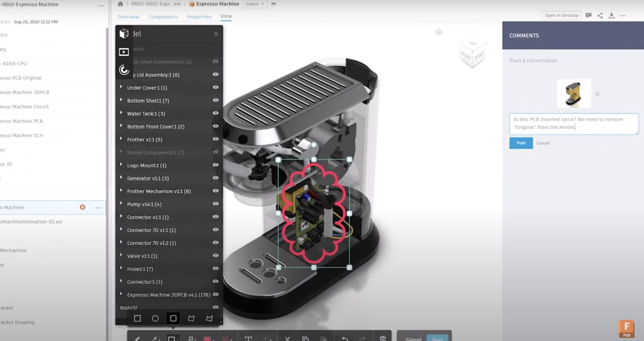Pick the cloud shape from the shape flyout

(173, 318)
